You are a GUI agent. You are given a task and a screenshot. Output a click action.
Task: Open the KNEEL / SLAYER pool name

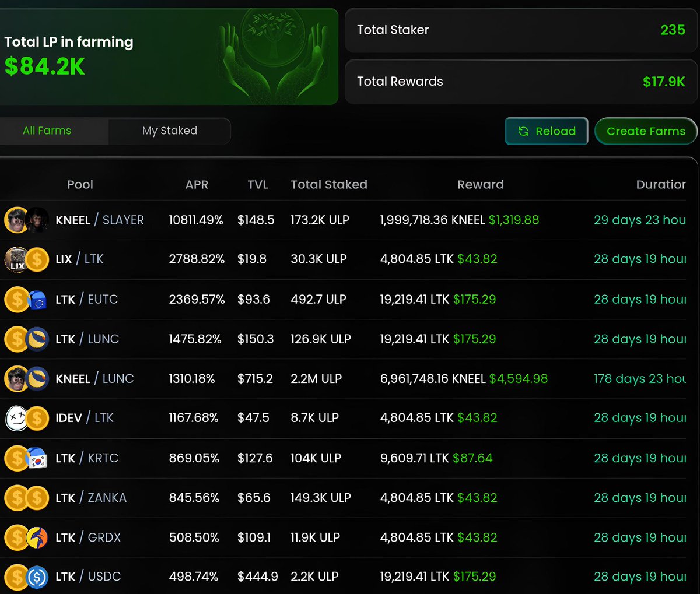coord(100,220)
